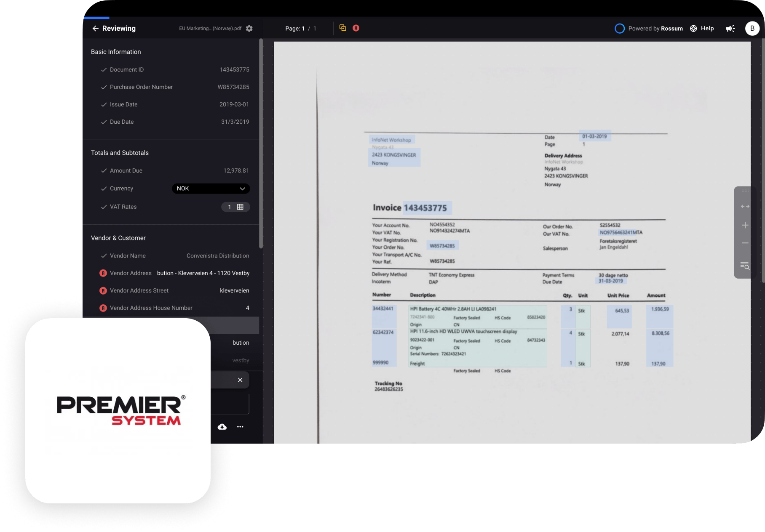
Task: Zoom in on the document with plus
Action: (745, 225)
